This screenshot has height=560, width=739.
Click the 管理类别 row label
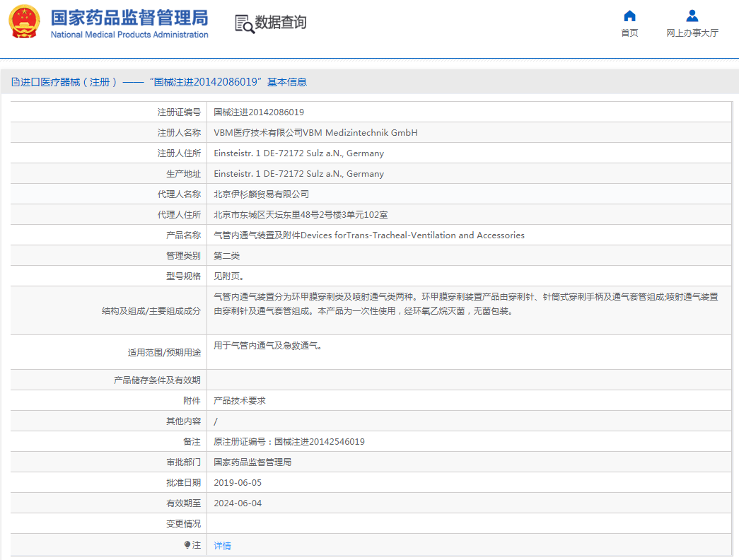point(183,255)
